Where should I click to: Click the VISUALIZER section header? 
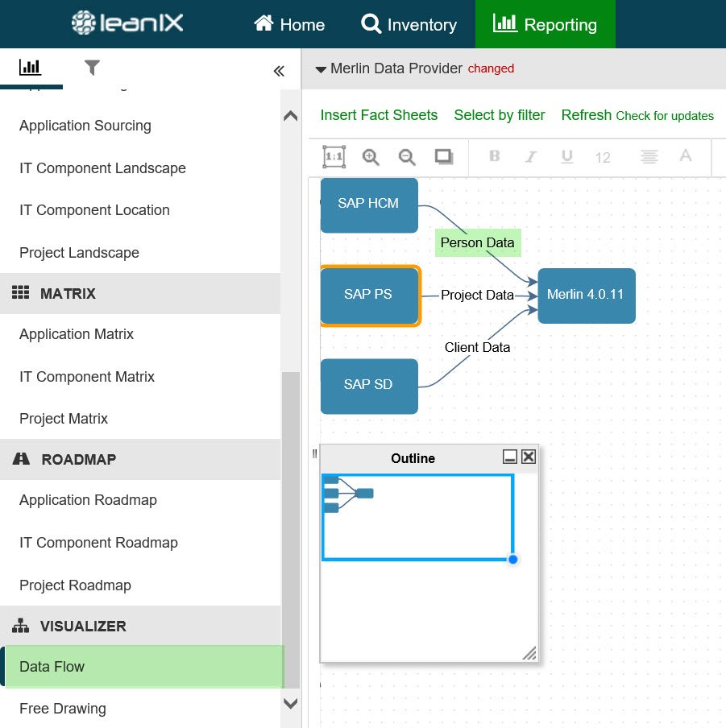pyautogui.click(x=140, y=626)
